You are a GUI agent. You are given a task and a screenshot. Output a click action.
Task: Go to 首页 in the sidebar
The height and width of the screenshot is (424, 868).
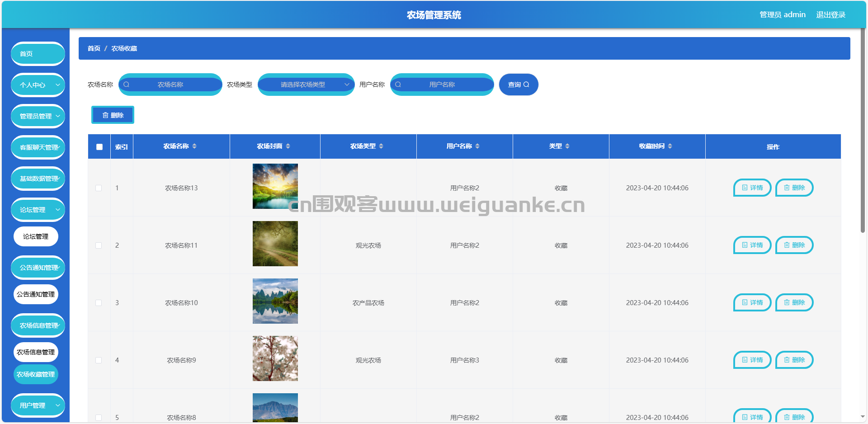(38, 54)
